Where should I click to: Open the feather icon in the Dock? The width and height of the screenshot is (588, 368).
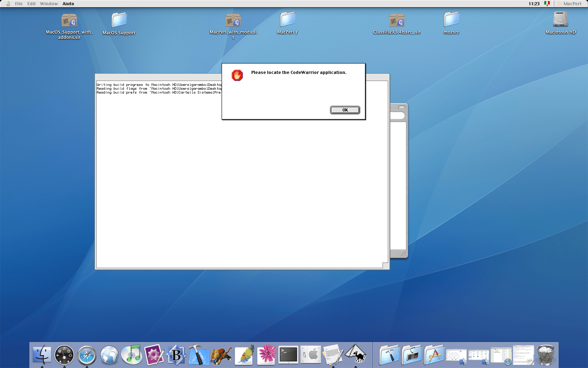[x=244, y=355]
